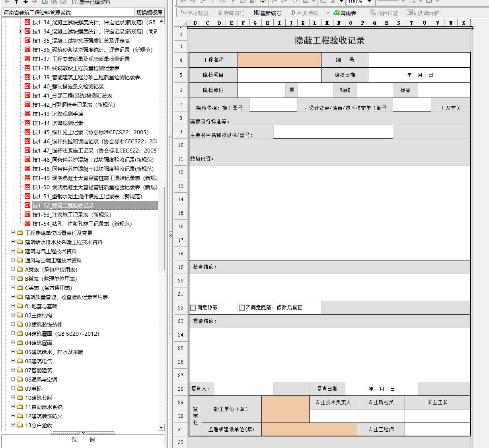Expand the 建筑电气工程技术资料 folder node
The image size is (489, 448).
[x=13, y=251]
